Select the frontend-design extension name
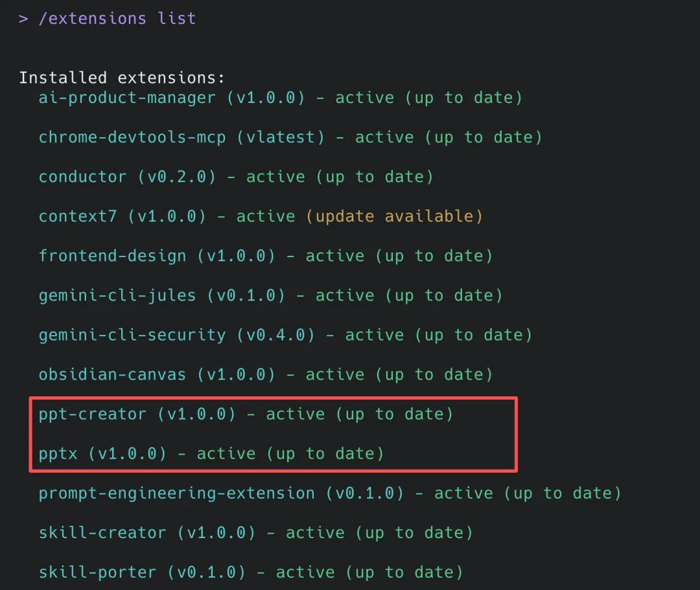Screen dimensions: 700x590 click(x=113, y=256)
